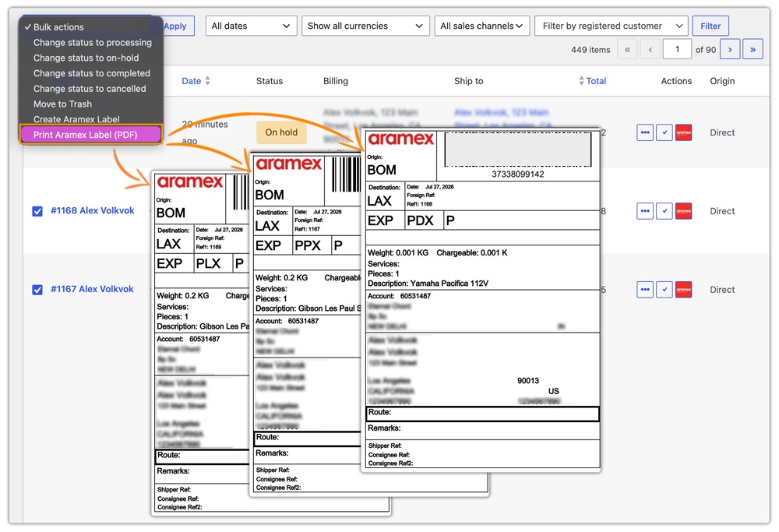Open the All dates dropdown
Image resolution: width=779 pixels, height=532 pixels.
click(252, 26)
